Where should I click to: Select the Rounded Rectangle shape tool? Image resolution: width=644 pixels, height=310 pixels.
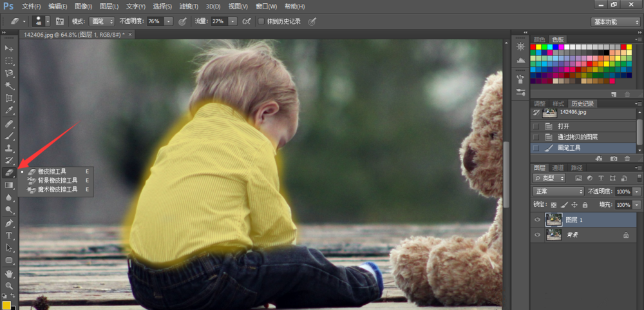pyautogui.click(x=8, y=260)
